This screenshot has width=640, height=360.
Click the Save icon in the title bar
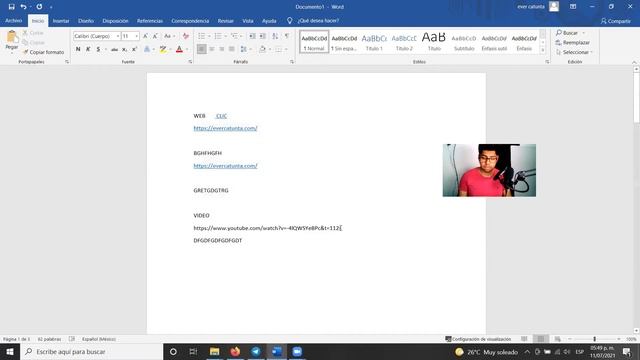[x=11, y=7]
